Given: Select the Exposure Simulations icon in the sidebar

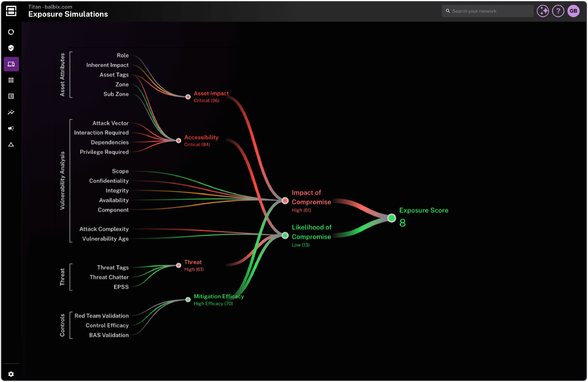Looking at the screenshot, I should click(x=11, y=64).
